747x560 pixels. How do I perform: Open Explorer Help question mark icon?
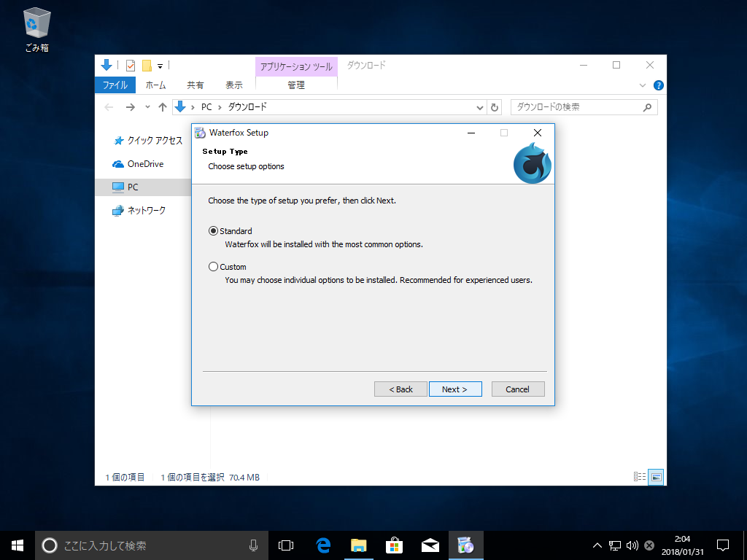point(659,86)
